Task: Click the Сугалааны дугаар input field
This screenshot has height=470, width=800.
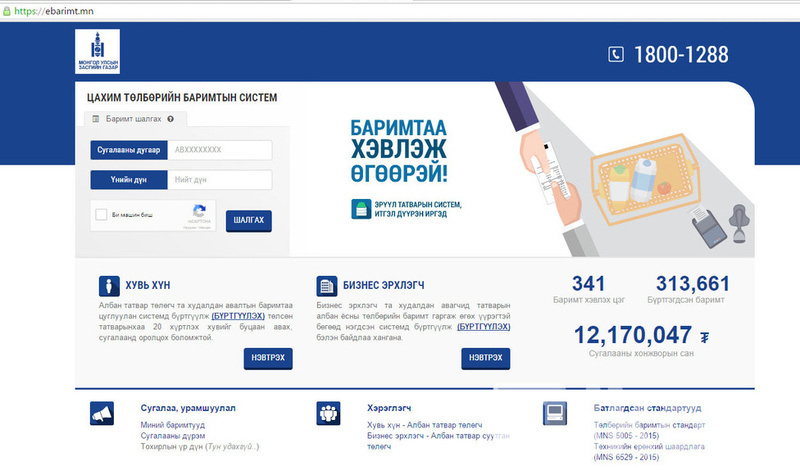Action: (x=220, y=150)
